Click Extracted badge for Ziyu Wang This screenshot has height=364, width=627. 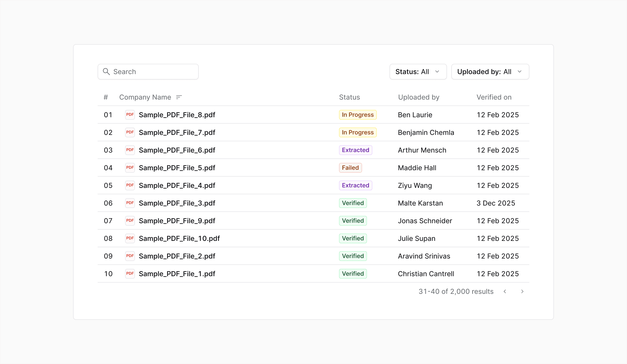tap(355, 185)
